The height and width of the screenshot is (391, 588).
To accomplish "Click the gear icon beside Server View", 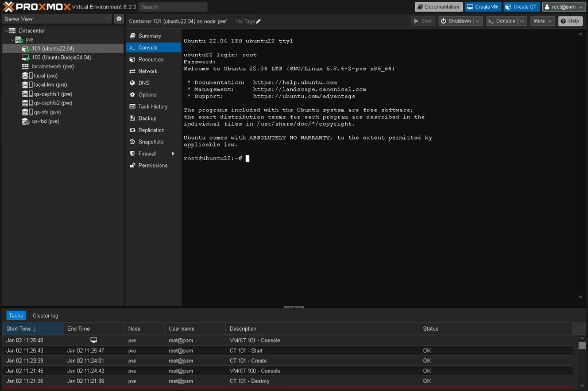I will pyautogui.click(x=119, y=19).
